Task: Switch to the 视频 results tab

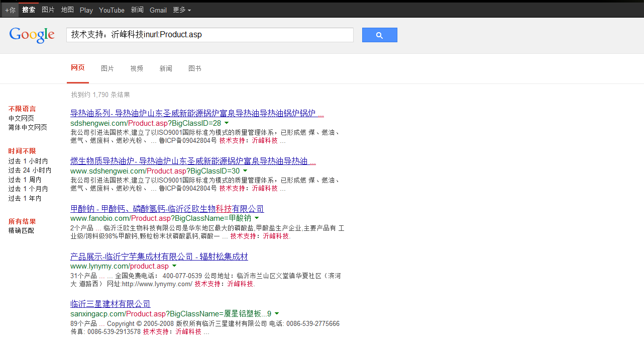Action: [x=137, y=68]
